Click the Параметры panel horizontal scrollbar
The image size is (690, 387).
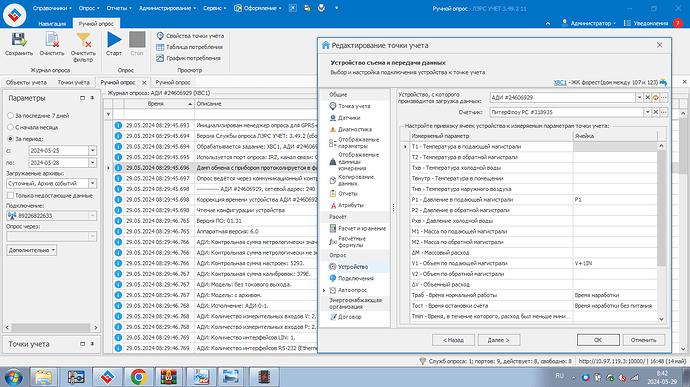(51, 328)
